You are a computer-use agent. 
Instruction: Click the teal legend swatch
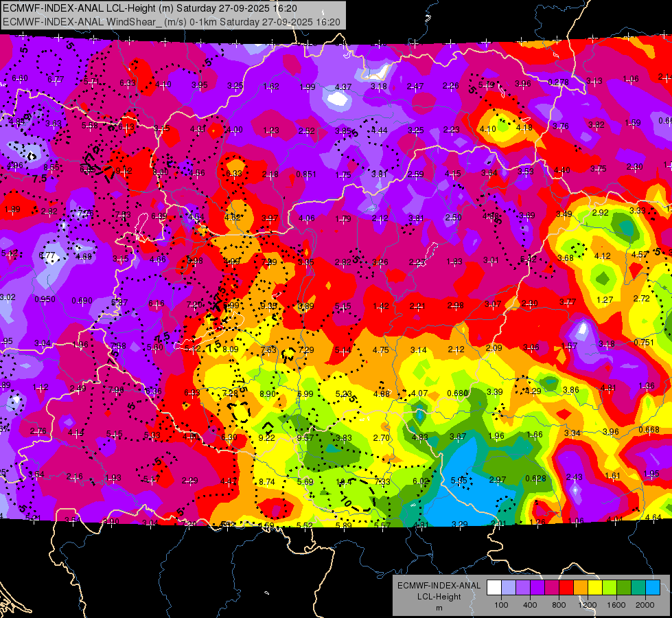(638, 588)
